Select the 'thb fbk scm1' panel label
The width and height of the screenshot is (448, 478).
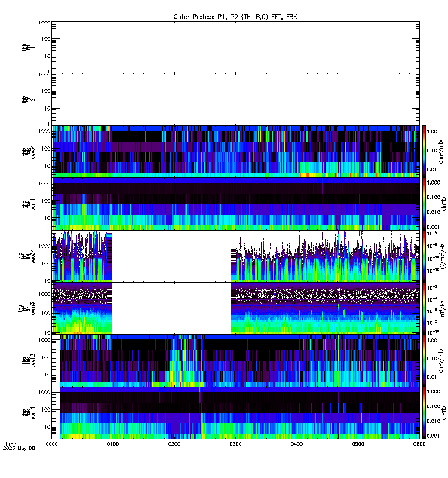point(28,204)
